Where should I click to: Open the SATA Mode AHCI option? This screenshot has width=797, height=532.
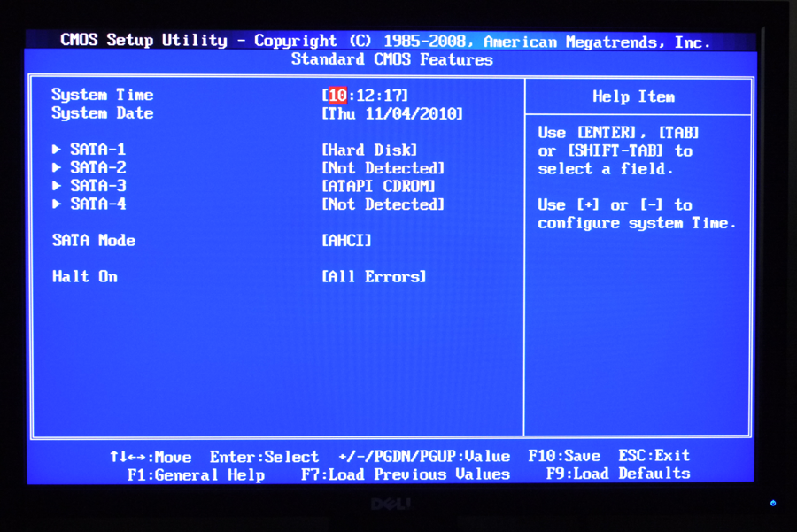346,241
